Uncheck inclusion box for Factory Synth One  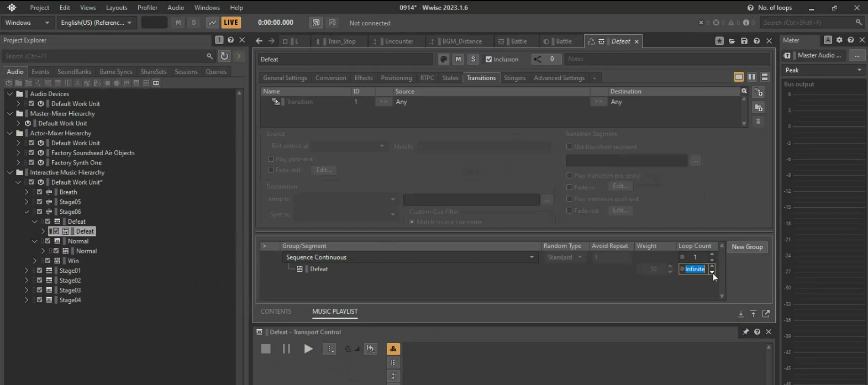31,163
